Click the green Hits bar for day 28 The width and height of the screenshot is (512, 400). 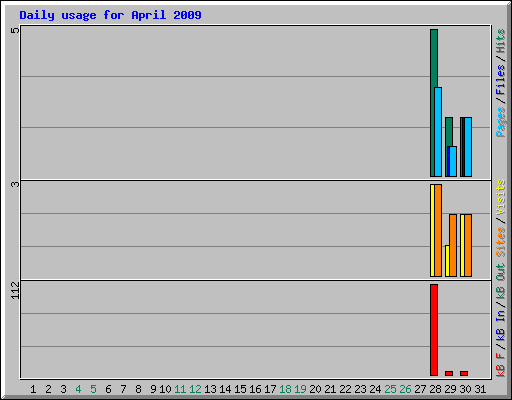click(434, 103)
